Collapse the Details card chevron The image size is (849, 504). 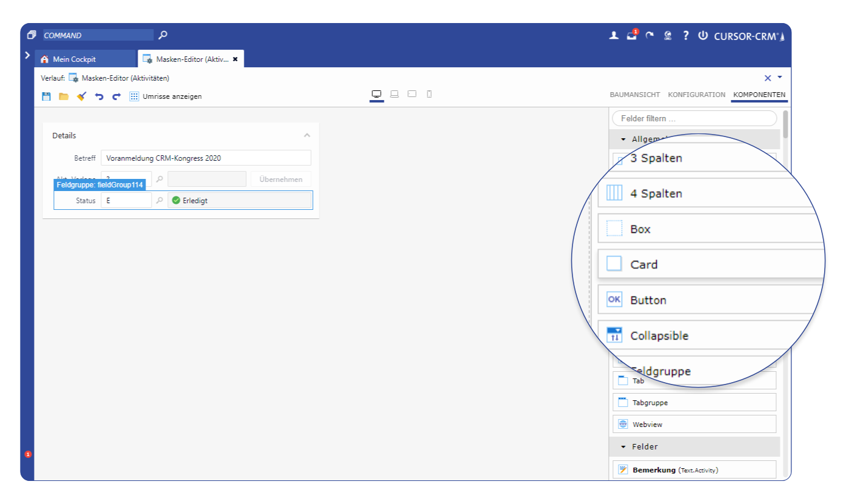click(x=307, y=135)
